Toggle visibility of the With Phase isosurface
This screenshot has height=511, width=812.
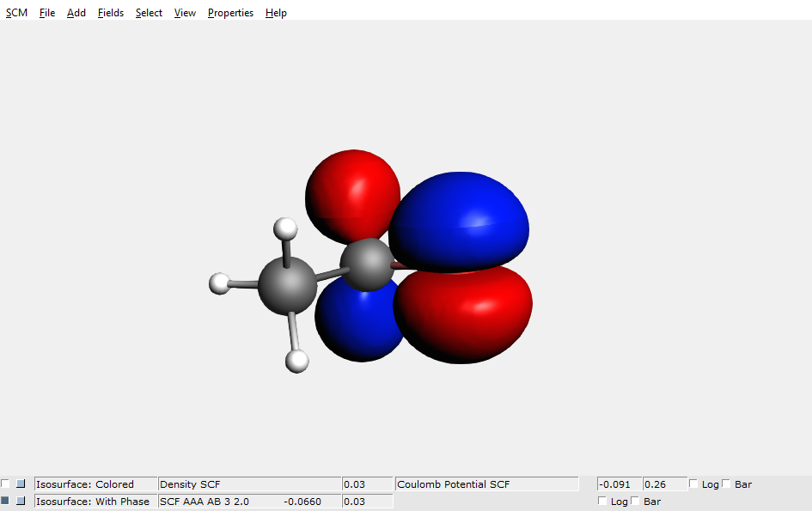(x=4, y=501)
